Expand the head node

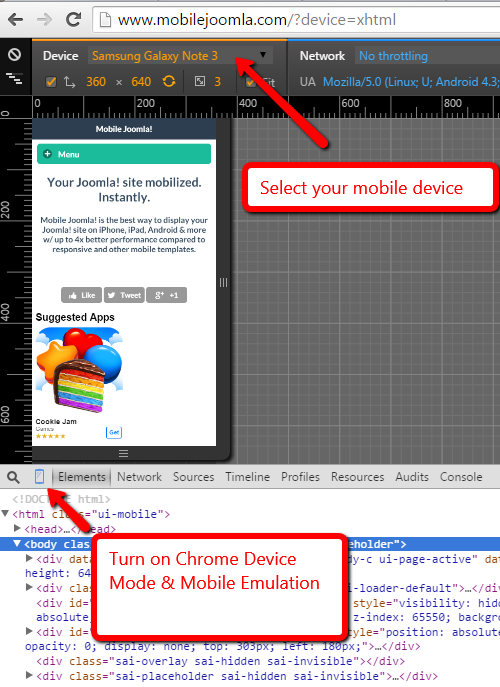point(18,528)
